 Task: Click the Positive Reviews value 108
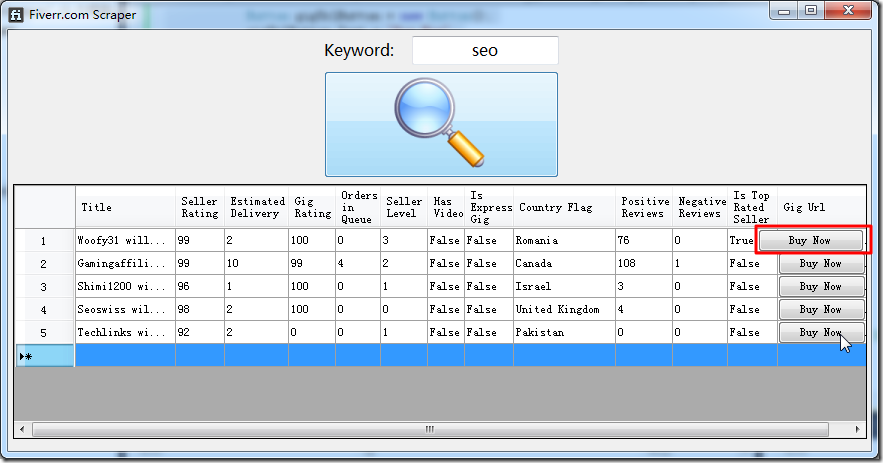tap(644, 264)
